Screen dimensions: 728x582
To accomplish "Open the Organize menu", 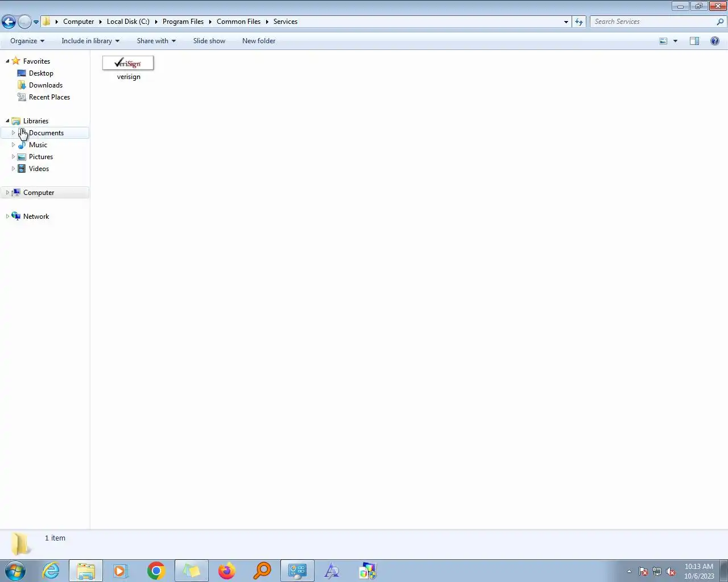I will [x=27, y=41].
